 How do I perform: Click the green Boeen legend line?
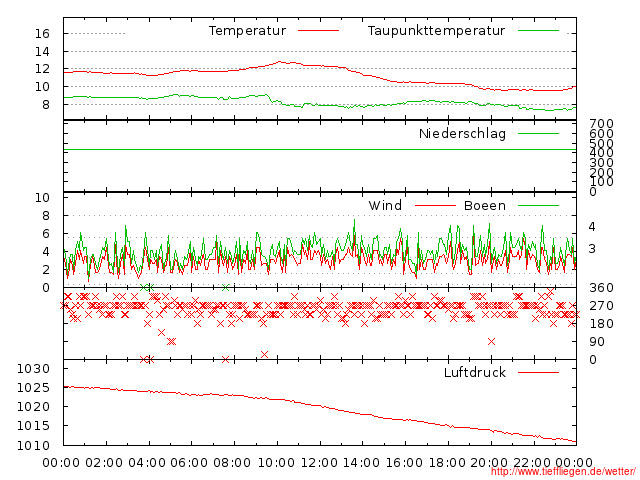[x=538, y=205]
